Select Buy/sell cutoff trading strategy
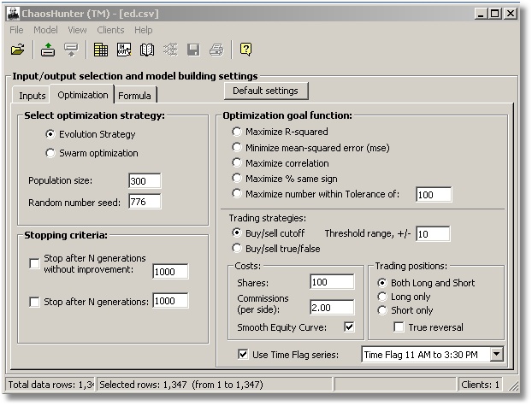This screenshot has width=532, height=406. (237, 233)
